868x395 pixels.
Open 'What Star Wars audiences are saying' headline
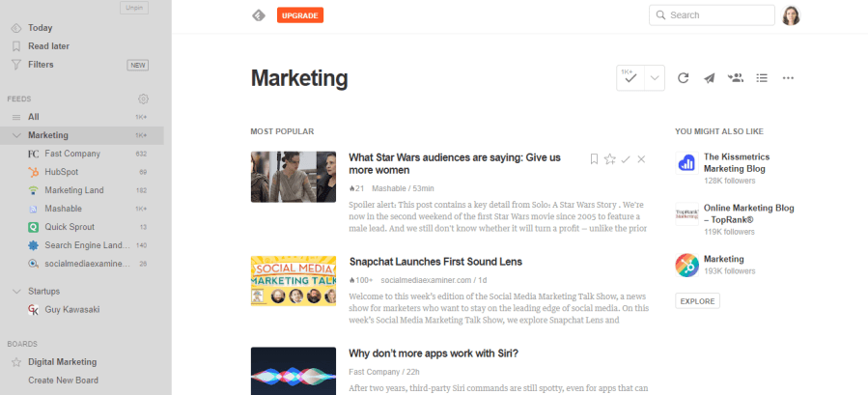455,164
